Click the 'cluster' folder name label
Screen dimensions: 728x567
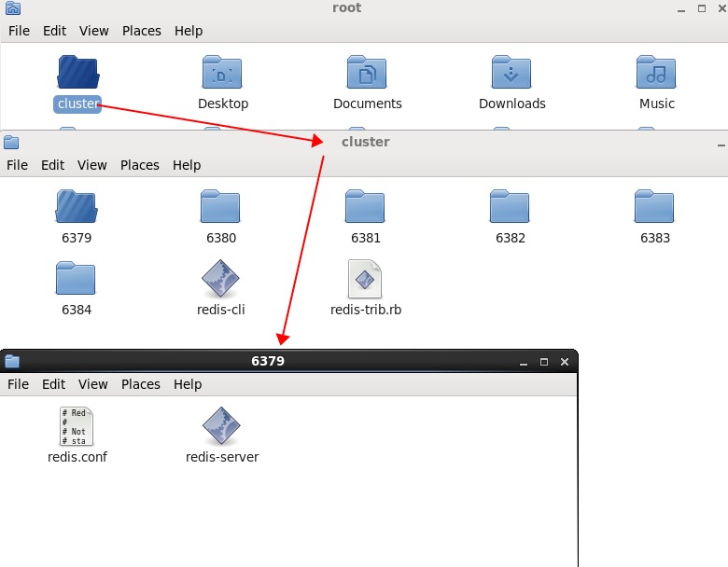77,104
